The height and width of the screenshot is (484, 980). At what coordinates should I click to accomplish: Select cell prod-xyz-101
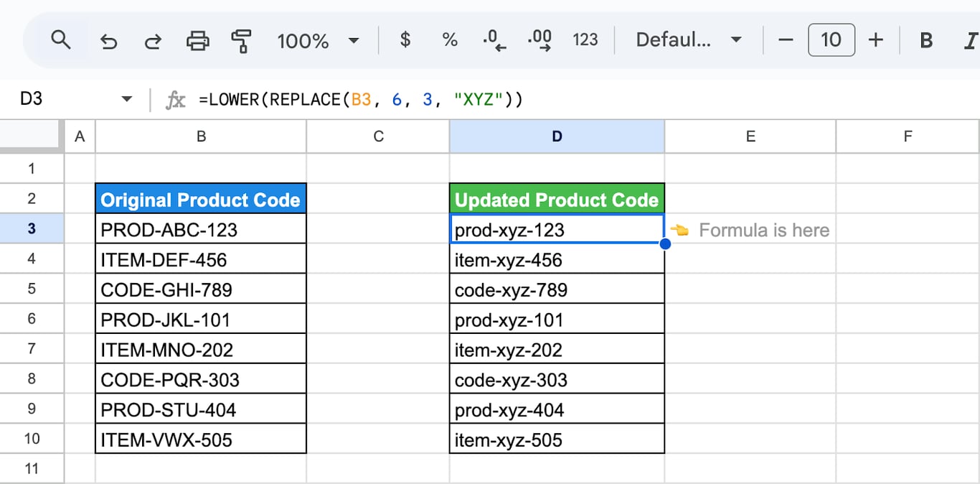click(x=557, y=320)
